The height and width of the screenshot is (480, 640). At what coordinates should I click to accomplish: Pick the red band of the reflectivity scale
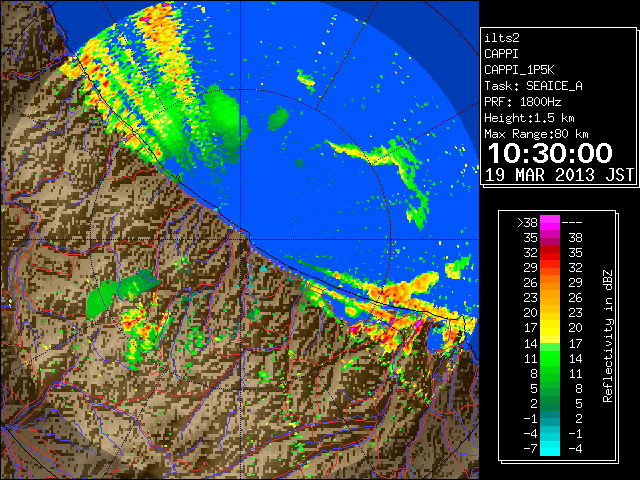550,253
